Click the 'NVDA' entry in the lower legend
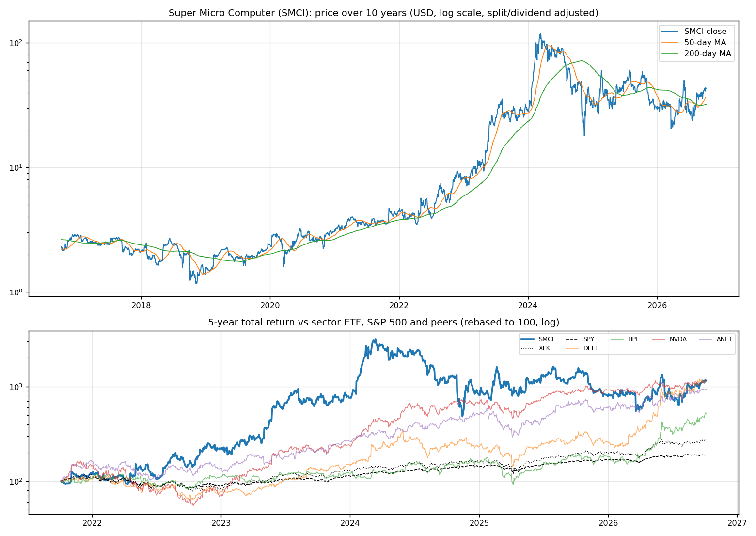Viewport: 756px width, 536px height. tap(669, 339)
